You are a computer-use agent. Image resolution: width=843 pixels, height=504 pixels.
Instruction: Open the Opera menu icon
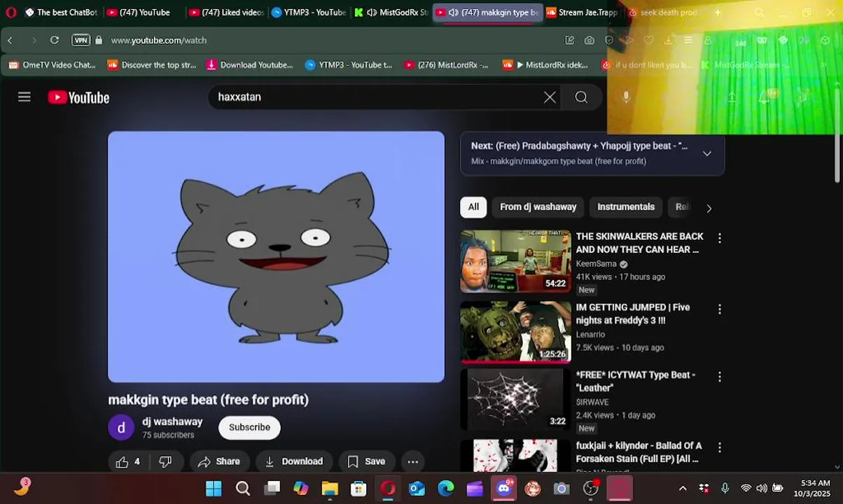[x=11, y=13]
